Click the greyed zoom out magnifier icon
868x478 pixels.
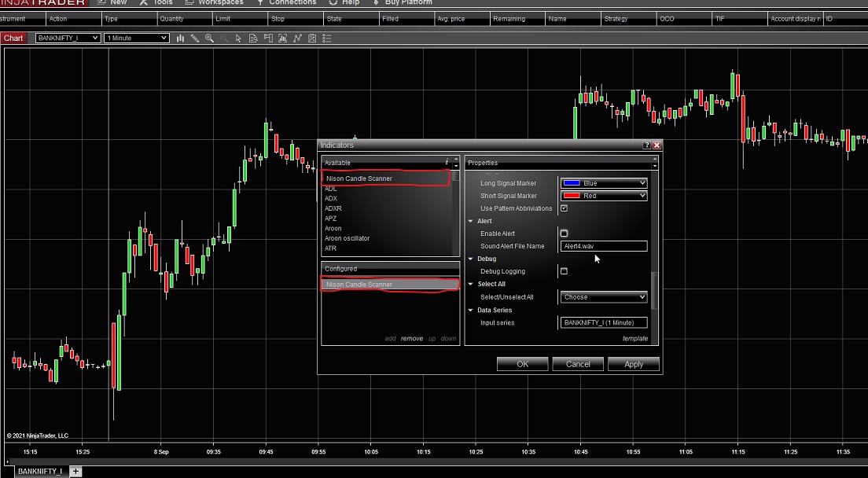223,39
